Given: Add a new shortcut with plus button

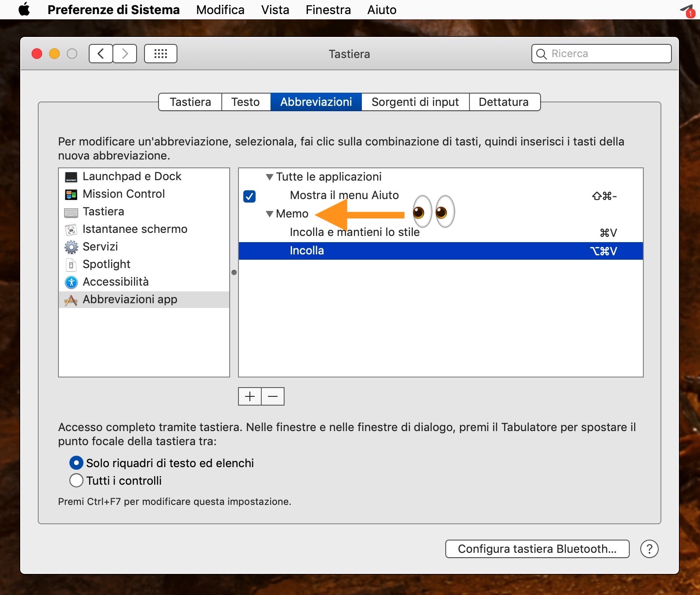Looking at the screenshot, I should tap(250, 396).
